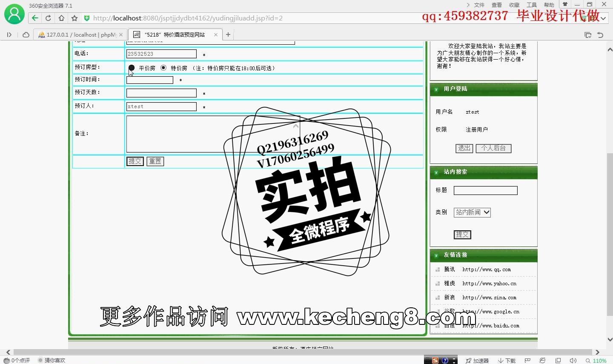This screenshot has height=364, width=613.
Task: Open the tab list window icon
Action: tap(588, 35)
